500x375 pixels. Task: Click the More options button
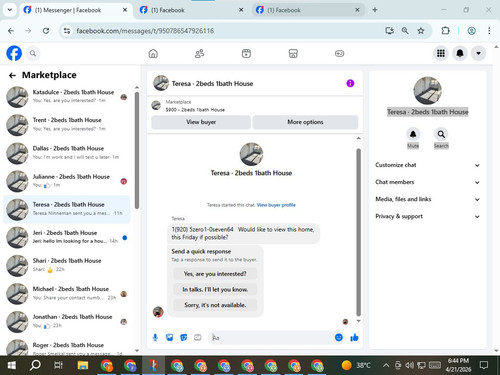[305, 122]
